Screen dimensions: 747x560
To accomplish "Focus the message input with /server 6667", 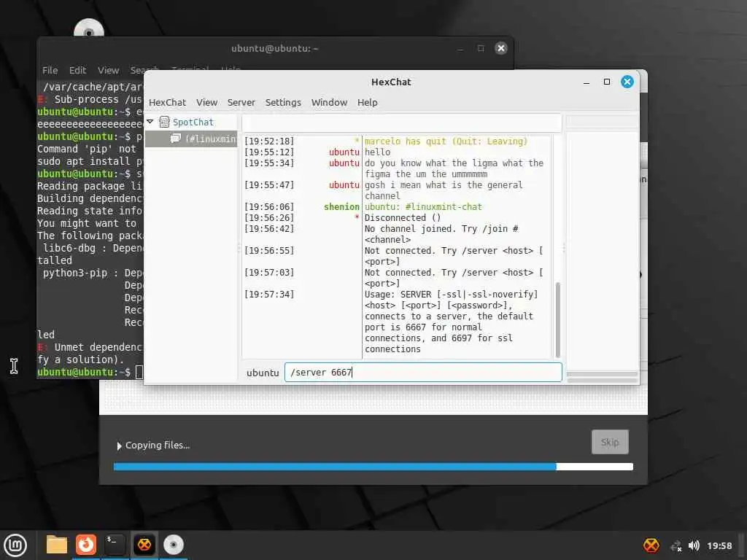I will (423, 373).
